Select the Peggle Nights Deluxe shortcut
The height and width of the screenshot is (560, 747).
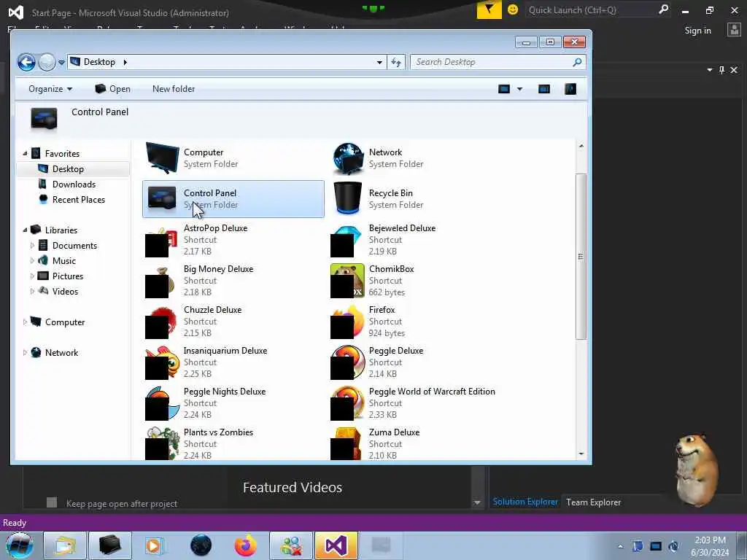click(x=233, y=402)
